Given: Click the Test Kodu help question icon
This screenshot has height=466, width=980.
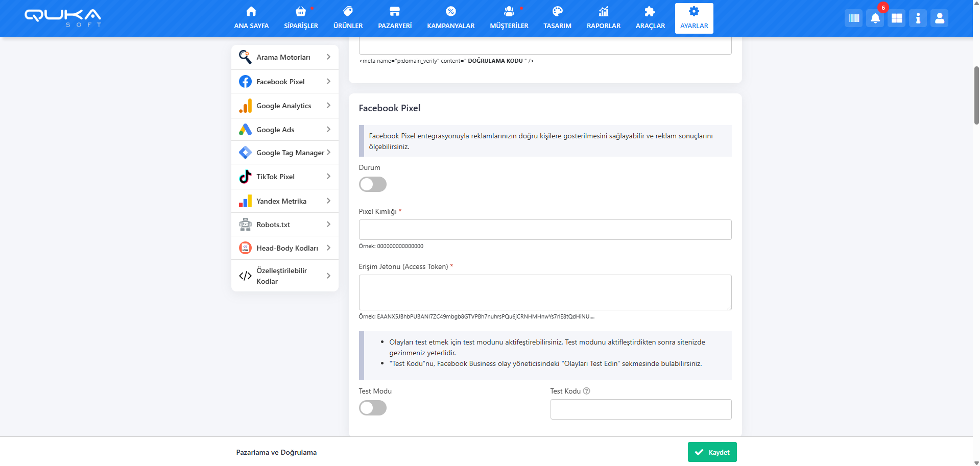Looking at the screenshot, I should coord(586,391).
